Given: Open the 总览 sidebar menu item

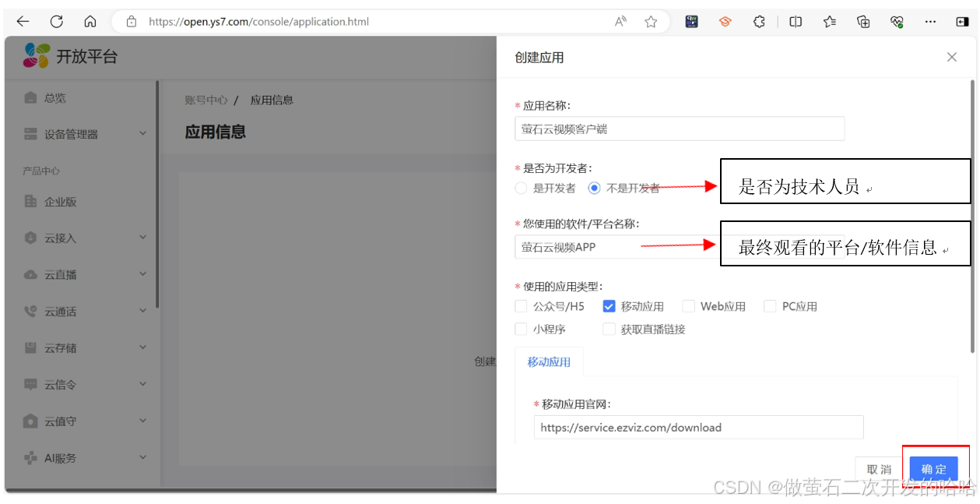Looking at the screenshot, I should [80, 98].
